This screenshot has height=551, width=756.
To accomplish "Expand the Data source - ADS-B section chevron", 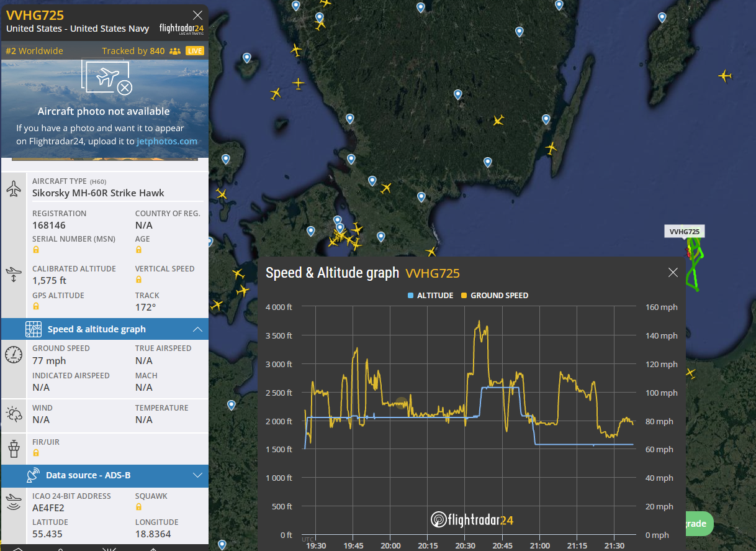I will tap(197, 475).
